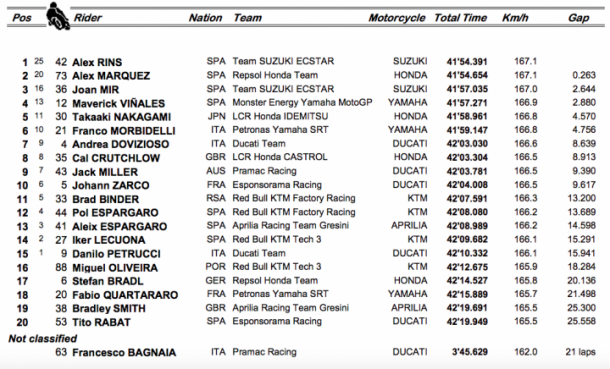Click the Km/h column header
The height and width of the screenshot is (369, 610).
pos(515,18)
